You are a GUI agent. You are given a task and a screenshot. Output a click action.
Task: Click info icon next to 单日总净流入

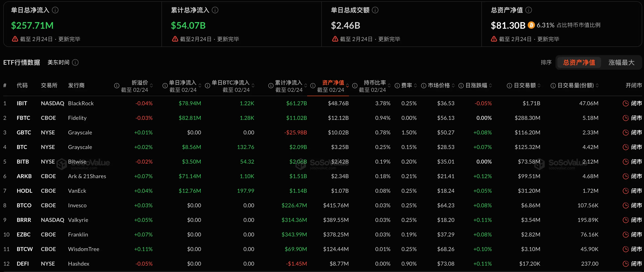tap(55, 10)
